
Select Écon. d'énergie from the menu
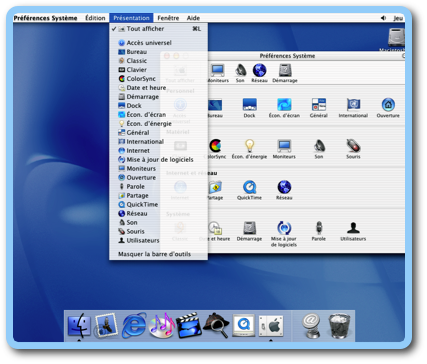click(x=158, y=124)
